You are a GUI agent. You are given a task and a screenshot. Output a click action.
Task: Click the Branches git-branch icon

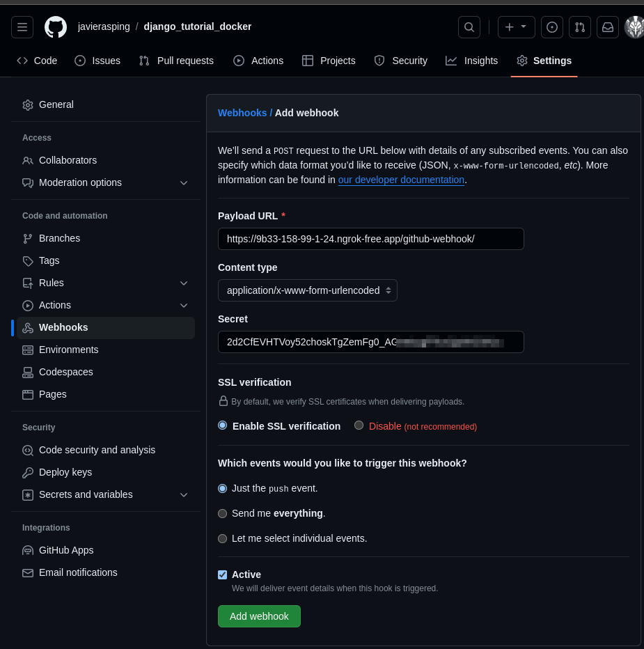pos(28,239)
